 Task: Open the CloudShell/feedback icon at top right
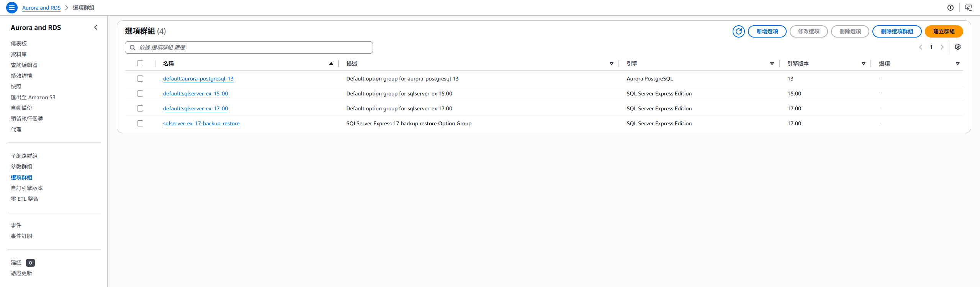(x=969, y=8)
